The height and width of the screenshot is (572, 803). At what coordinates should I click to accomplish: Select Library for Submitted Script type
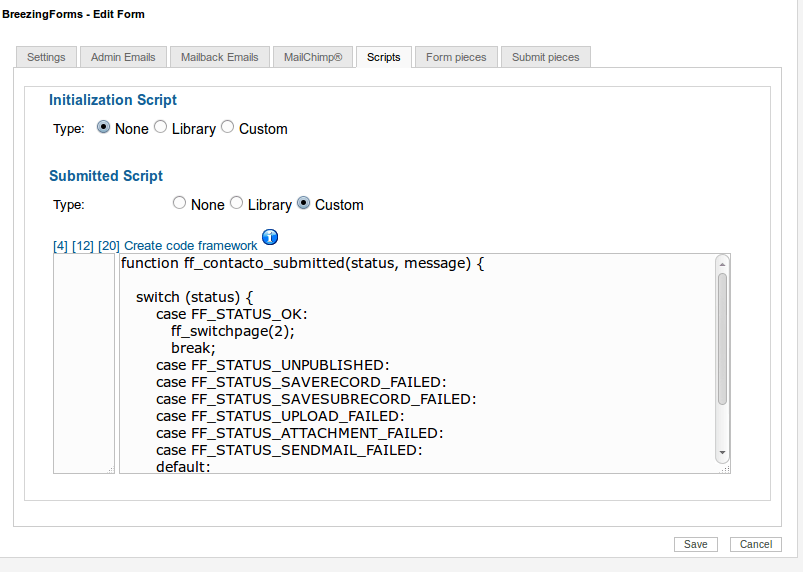[x=236, y=203]
